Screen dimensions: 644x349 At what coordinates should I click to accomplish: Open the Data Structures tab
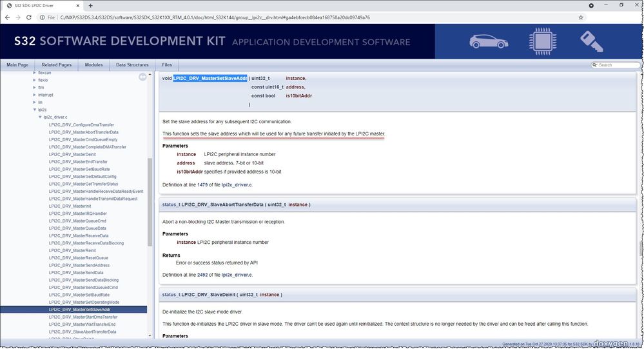click(x=132, y=65)
